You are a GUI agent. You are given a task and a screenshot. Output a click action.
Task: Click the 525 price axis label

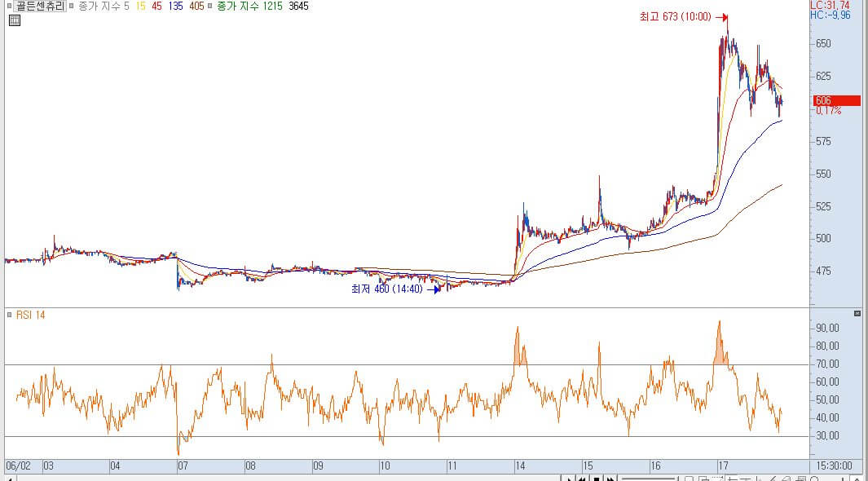[823, 206]
